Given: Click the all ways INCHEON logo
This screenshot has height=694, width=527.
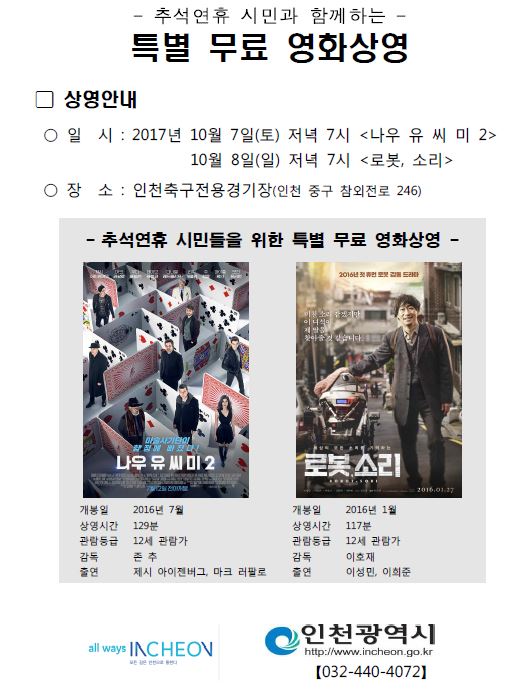Looking at the screenshot, I should 150,651.
